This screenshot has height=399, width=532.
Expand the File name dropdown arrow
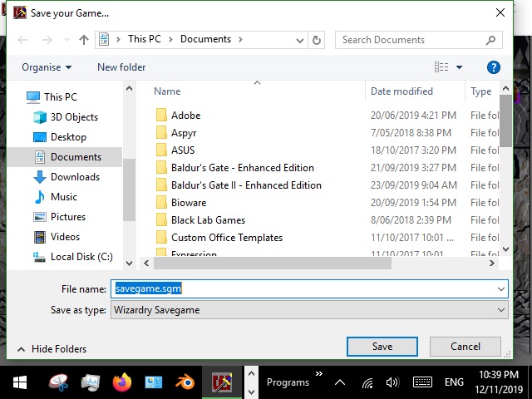[x=501, y=289]
